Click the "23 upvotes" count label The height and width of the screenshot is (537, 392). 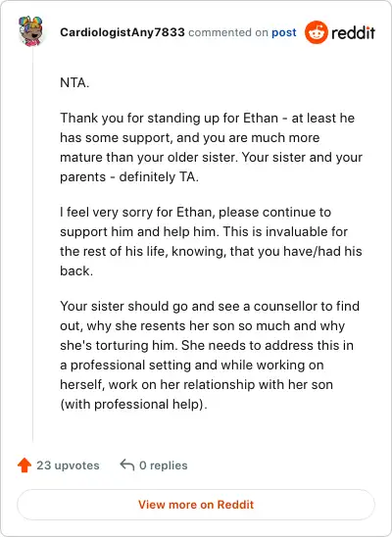68,465
